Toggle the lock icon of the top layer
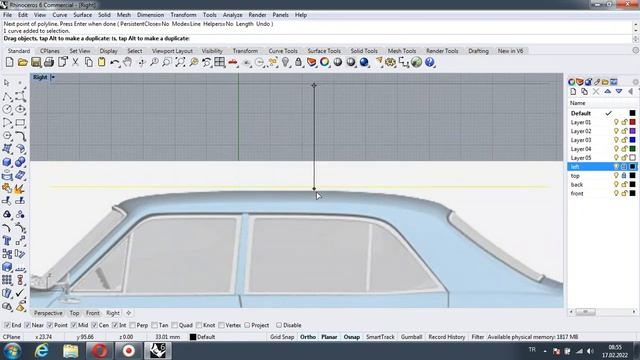 (x=624, y=176)
